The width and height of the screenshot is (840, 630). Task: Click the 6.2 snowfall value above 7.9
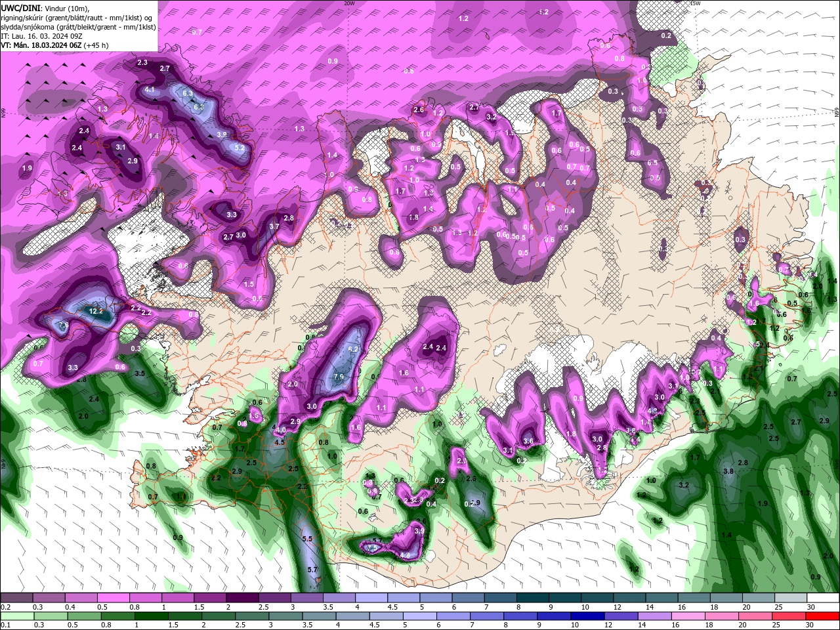click(353, 349)
